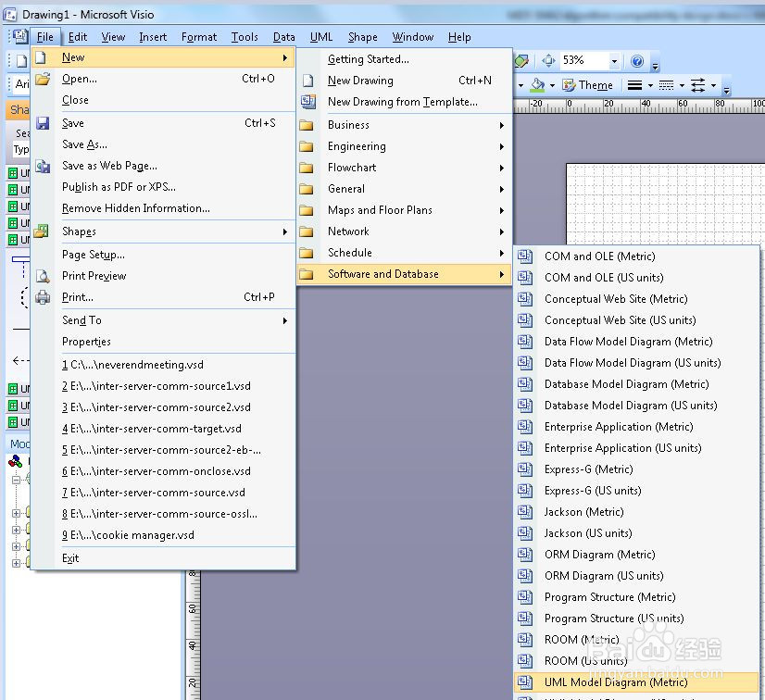Click the Save floppy disk icon
This screenshot has width=765, height=700.
[x=43, y=123]
